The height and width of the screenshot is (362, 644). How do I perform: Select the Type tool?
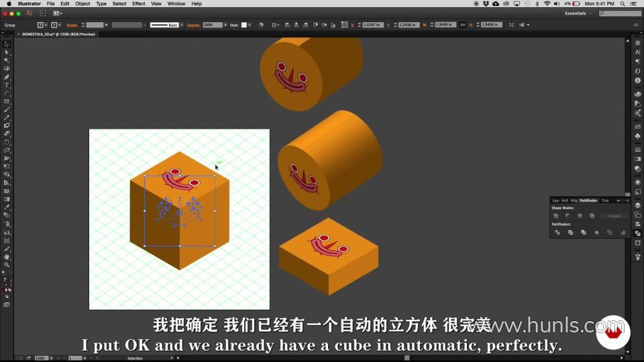7,85
